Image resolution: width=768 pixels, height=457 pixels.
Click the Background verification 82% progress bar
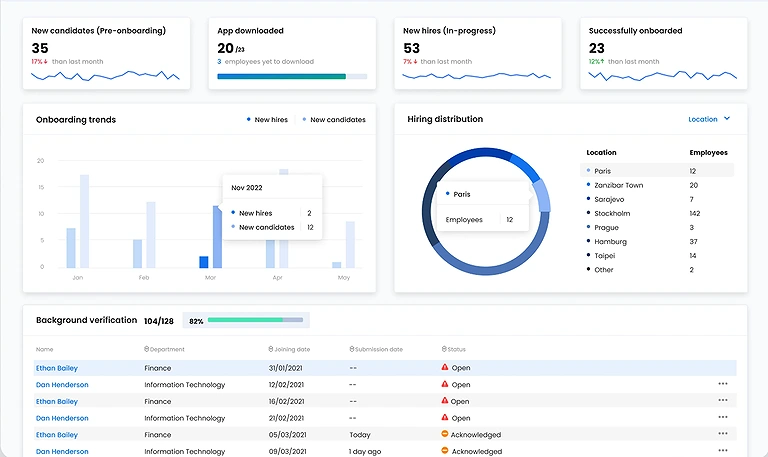tap(255, 320)
